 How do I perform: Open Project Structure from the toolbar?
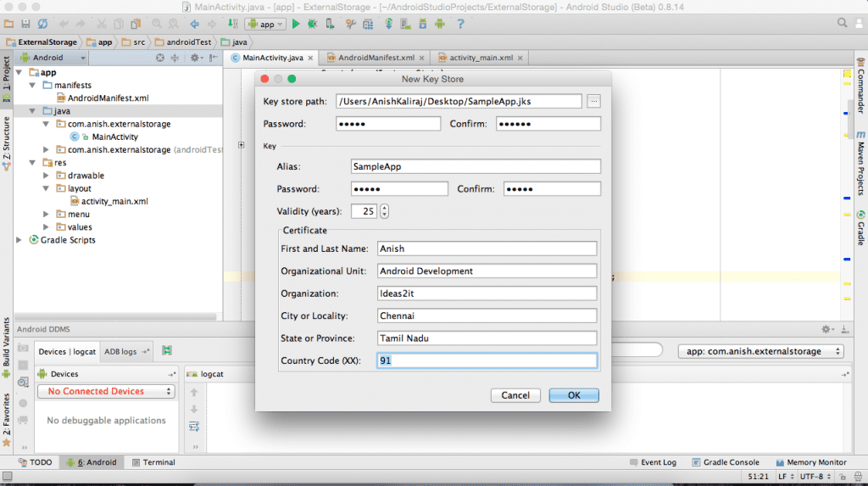click(x=368, y=24)
